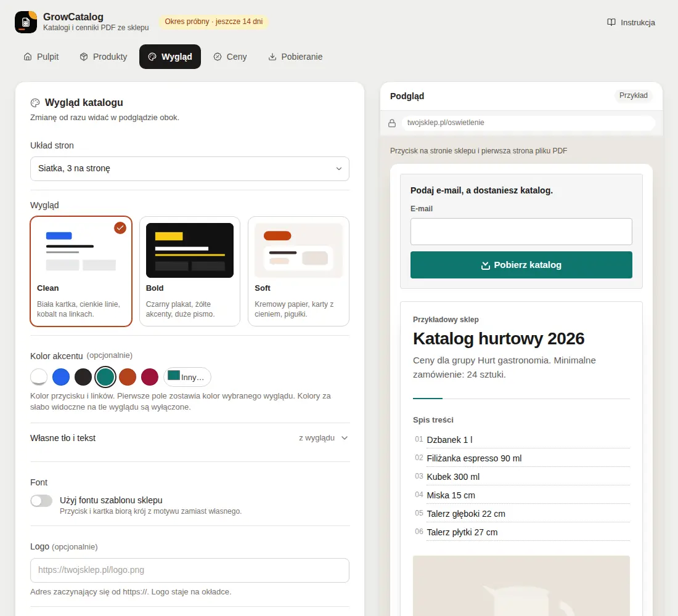
Task: Click the product image thumbnail in preview
Action: tap(521, 586)
